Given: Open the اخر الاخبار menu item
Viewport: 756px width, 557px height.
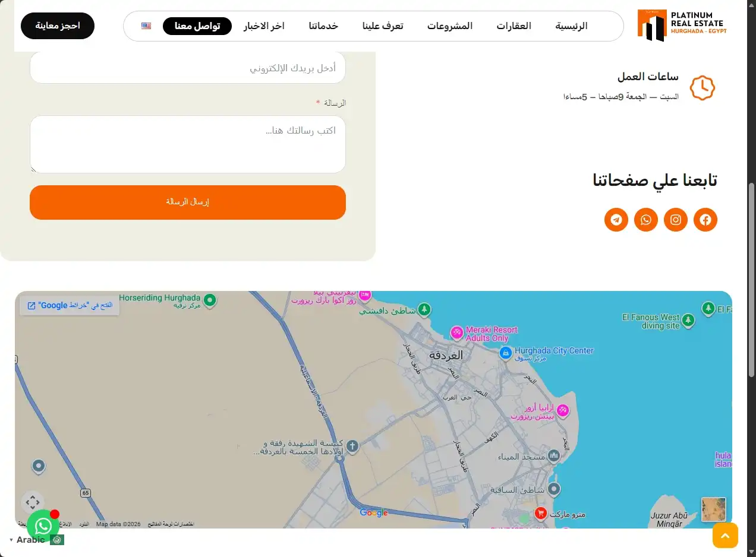Looking at the screenshot, I should pyautogui.click(x=264, y=26).
